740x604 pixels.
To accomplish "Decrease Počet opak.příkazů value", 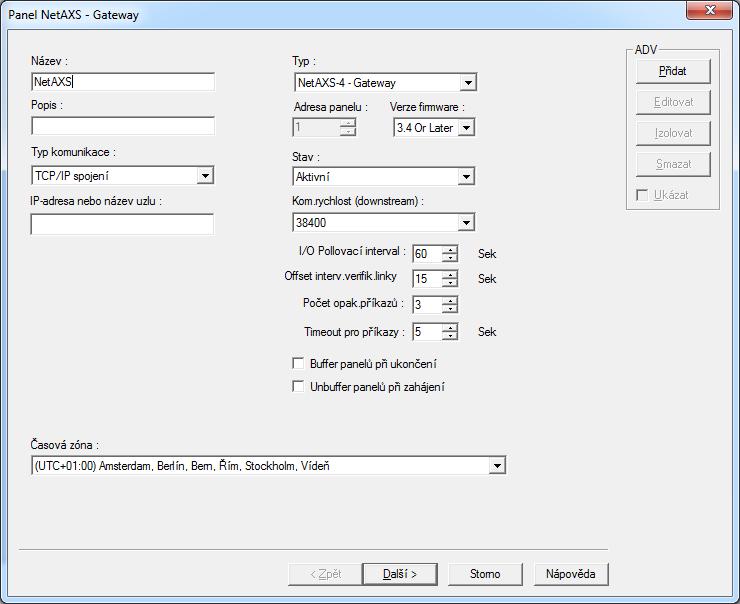I will tap(450, 309).
